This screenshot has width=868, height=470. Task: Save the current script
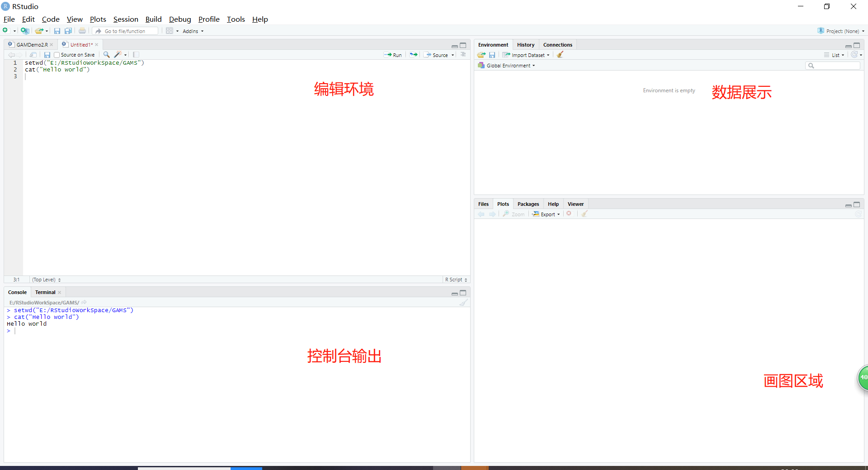pos(57,31)
